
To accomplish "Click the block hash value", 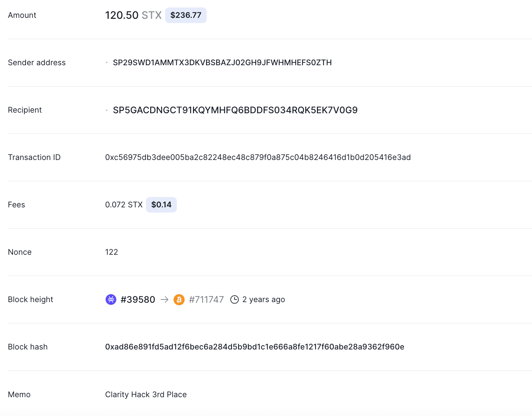I will 255,347.
